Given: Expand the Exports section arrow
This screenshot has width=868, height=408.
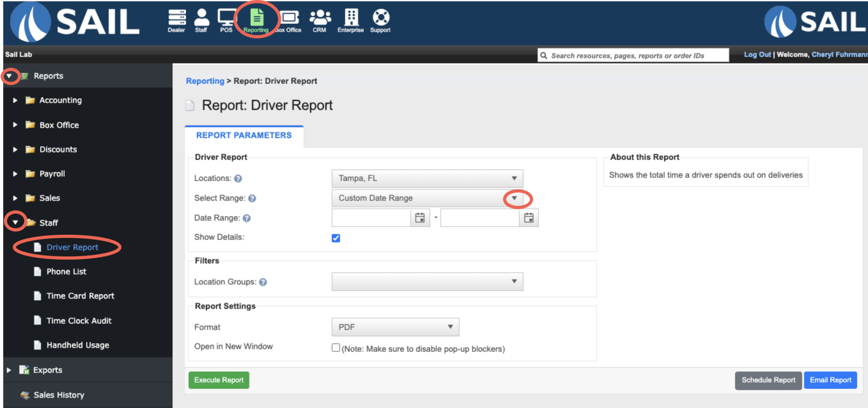Looking at the screenshot, I should [x=9, y=370].
